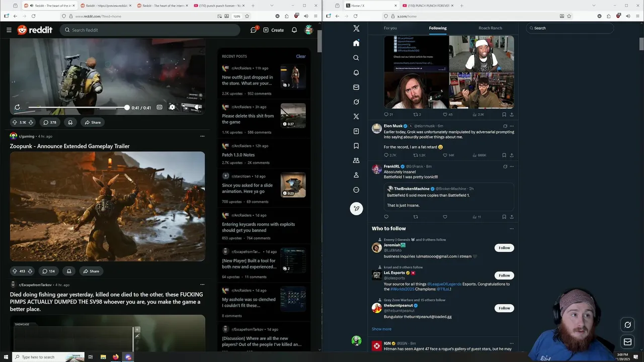Open recent post 'Please delete this shit from the game'

point(248,119)
